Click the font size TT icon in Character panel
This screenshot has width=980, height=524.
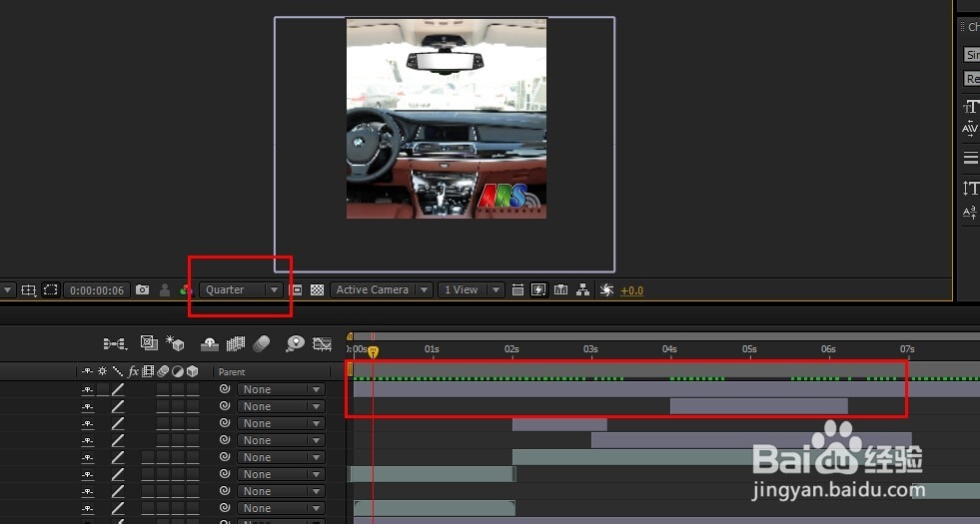click(971, 107)
